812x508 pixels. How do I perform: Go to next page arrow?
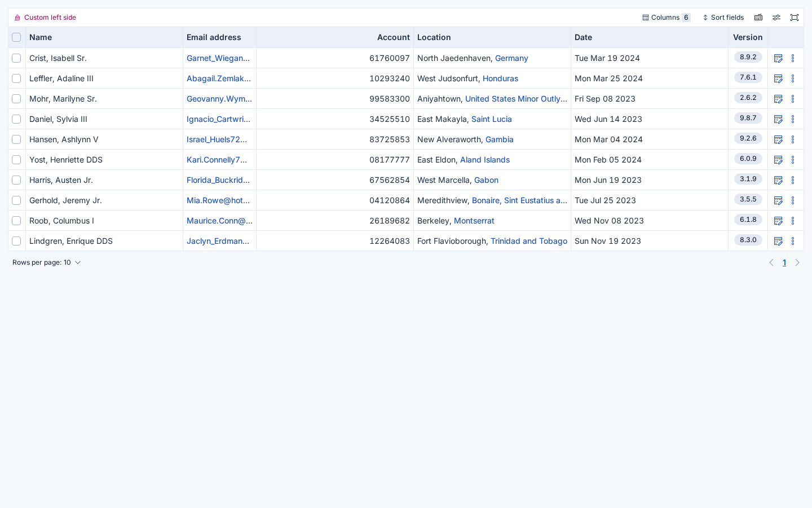(797, 262)
